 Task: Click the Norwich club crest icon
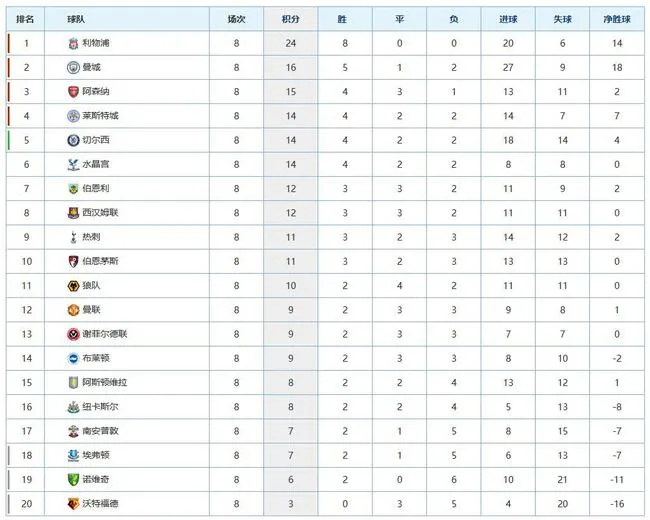73,479
